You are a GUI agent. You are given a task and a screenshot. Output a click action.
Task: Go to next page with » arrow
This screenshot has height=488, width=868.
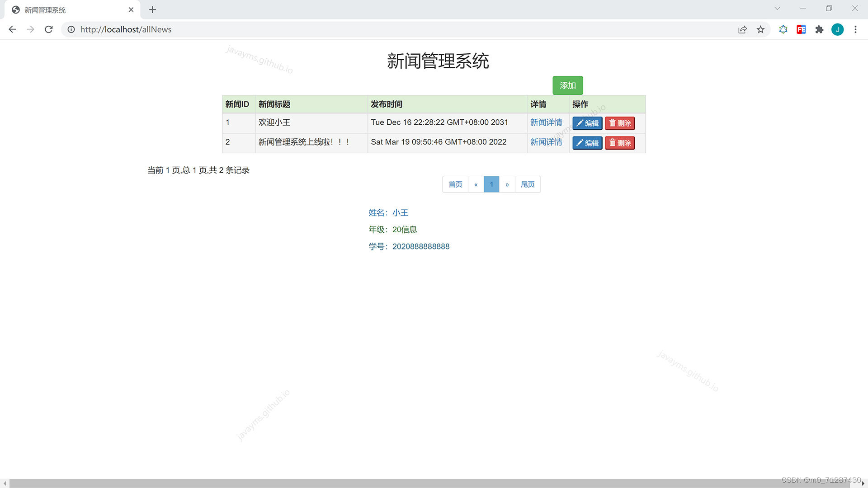point(507,184)
